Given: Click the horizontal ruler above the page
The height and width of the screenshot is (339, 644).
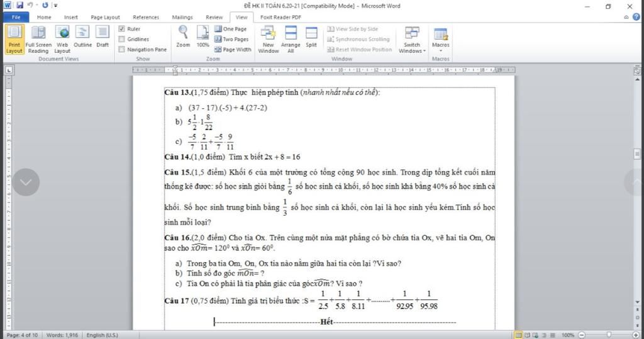Looking at the screenshot, I should point(324,70).
